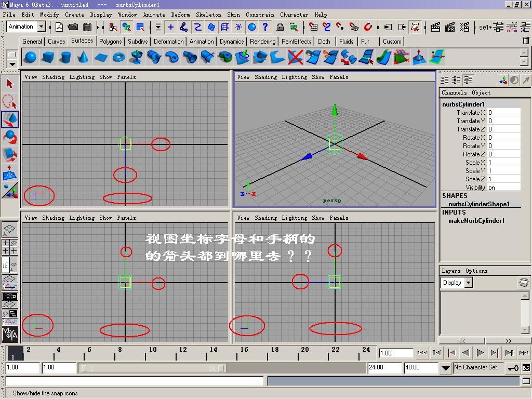Activate the Move tool
This screenshot has width=532, height=399.
pos(9,119)
